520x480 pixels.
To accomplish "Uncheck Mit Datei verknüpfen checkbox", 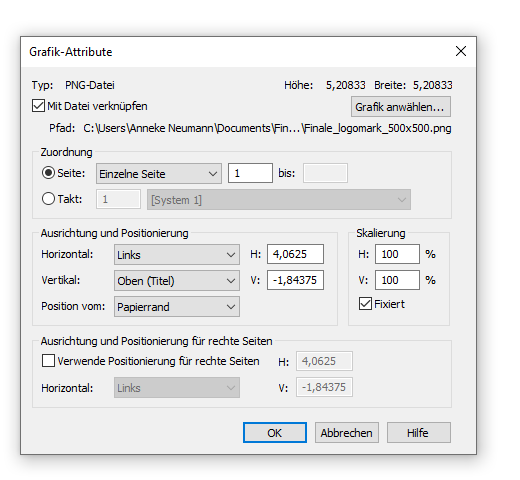I will tap(39, 106).
